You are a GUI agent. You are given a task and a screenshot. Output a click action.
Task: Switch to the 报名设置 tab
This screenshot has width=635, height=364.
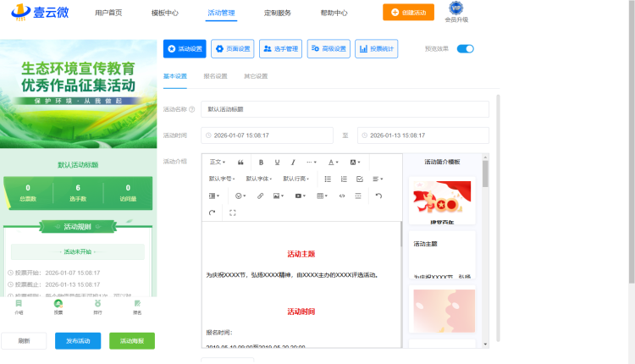coord(215,76)
